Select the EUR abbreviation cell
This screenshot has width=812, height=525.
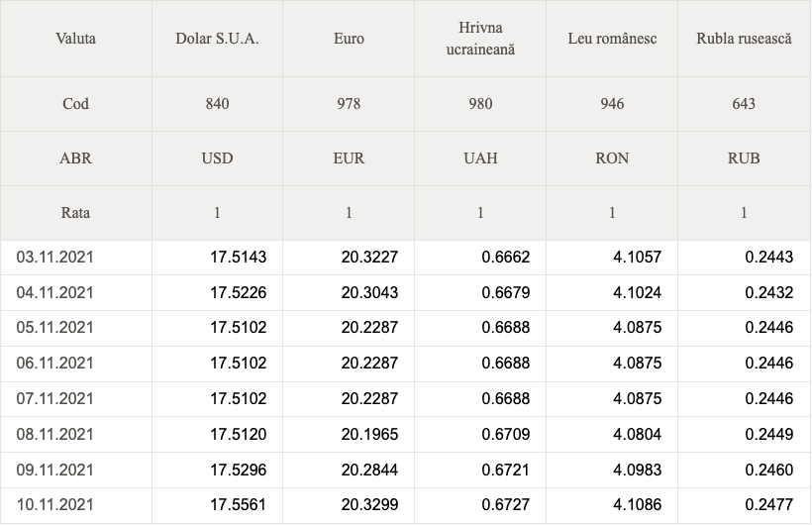point(349,158)
